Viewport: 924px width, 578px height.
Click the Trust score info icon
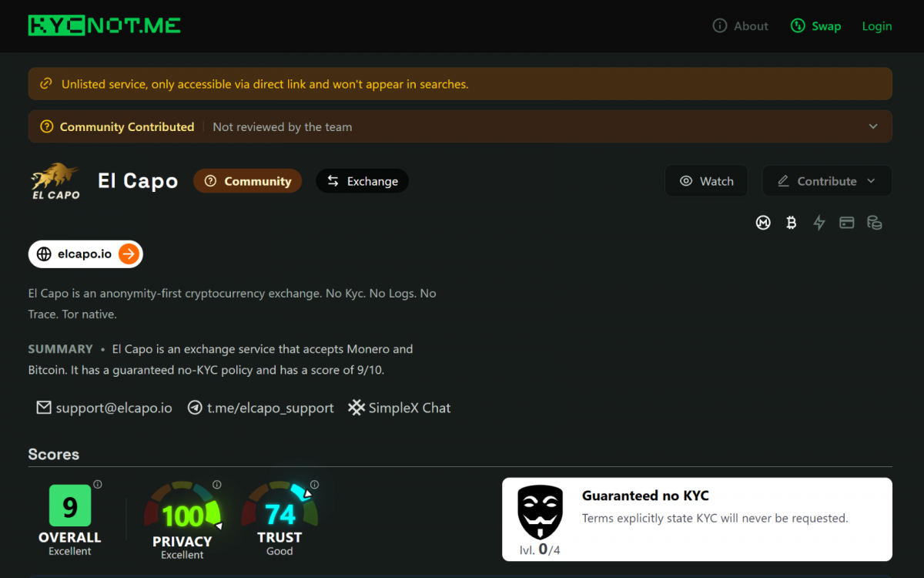coord(315,485)
